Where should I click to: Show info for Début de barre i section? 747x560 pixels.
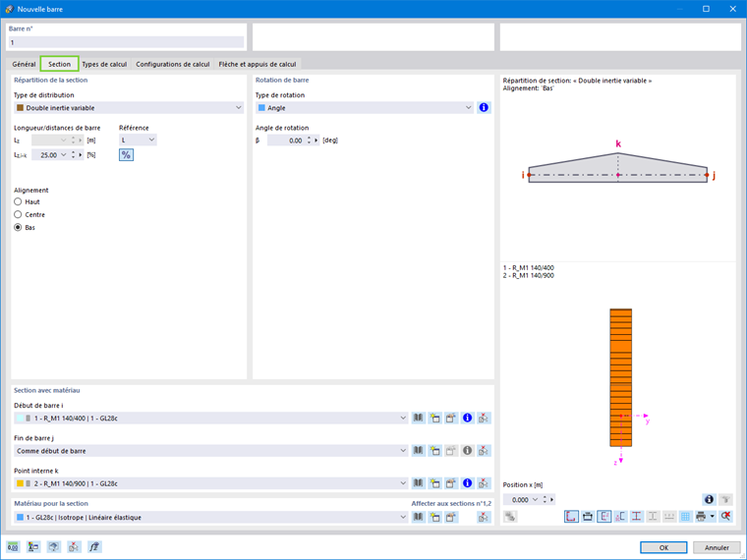click(x=467, y=418)
